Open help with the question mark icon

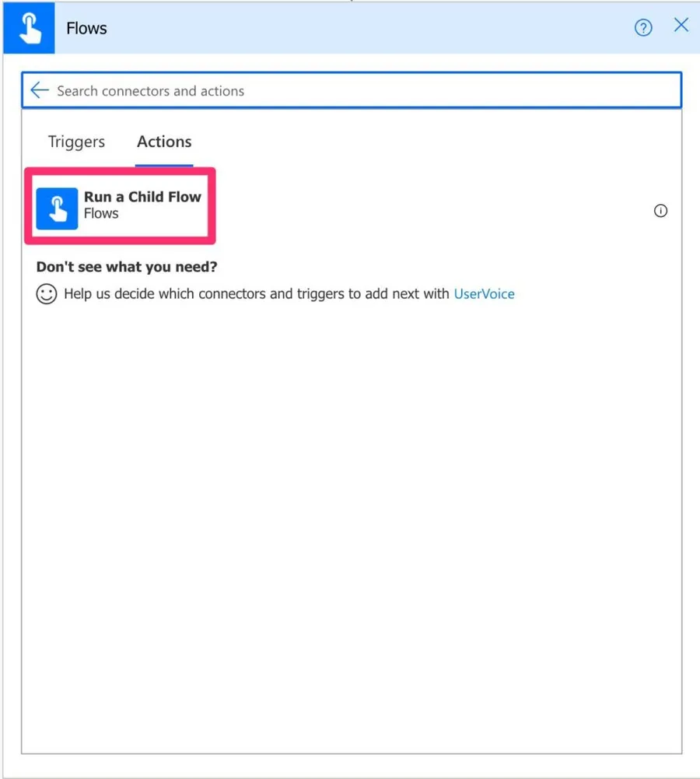pyautogui.click(x=643, y=29)
